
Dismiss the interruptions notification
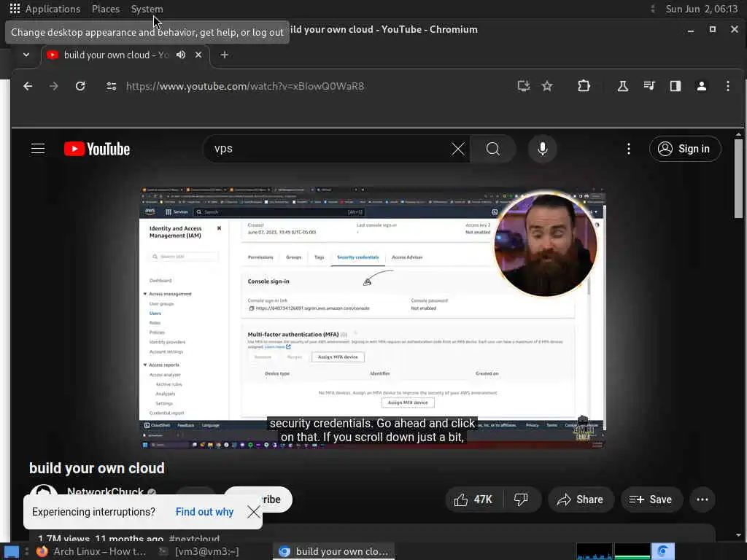click(x=253, y=512)
